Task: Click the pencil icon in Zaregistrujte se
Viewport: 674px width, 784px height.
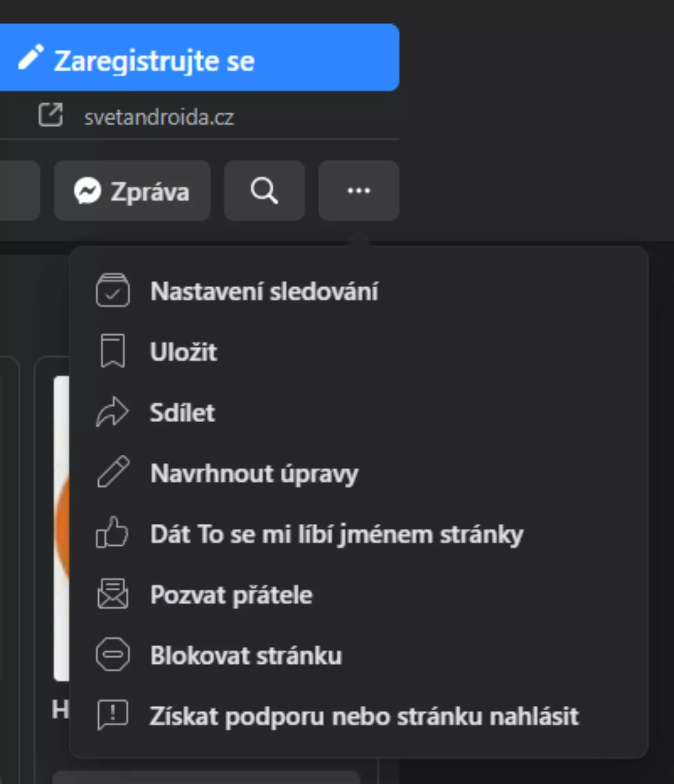Action: [x=31, y=57]
